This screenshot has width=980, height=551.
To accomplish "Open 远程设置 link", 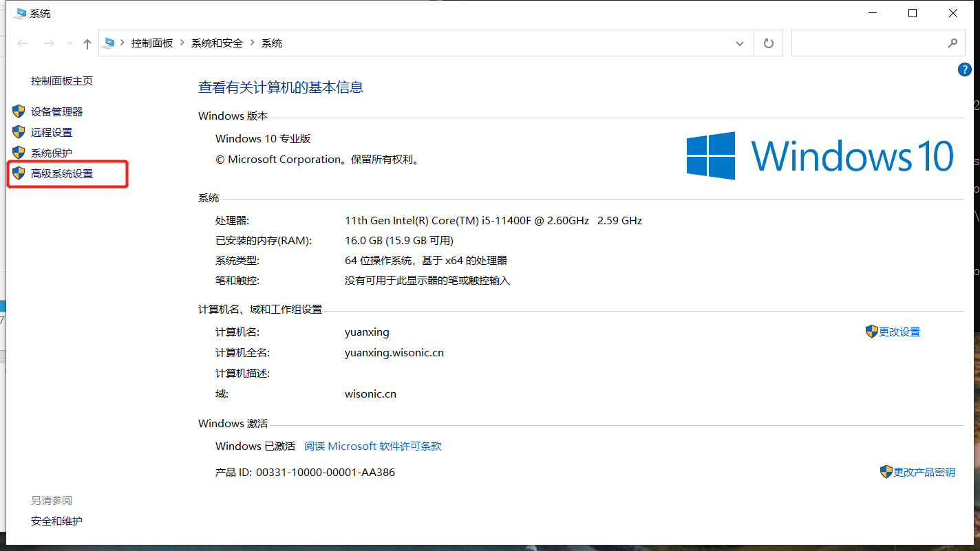I will pos(52,132).
